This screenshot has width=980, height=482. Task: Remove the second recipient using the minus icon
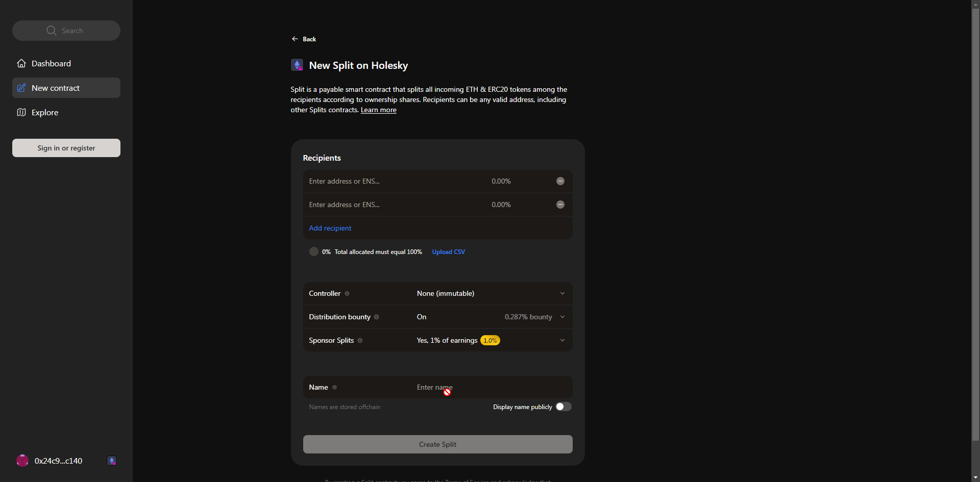(560, 204)
